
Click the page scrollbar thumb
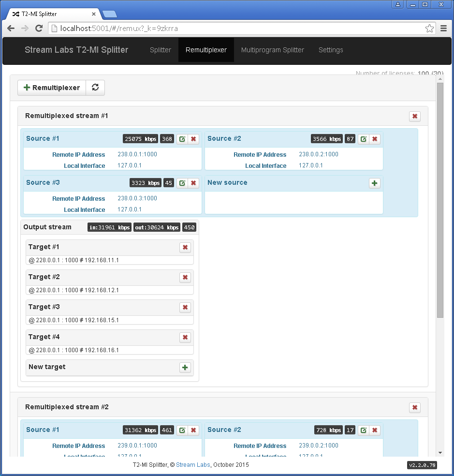[x=440, y=200]
